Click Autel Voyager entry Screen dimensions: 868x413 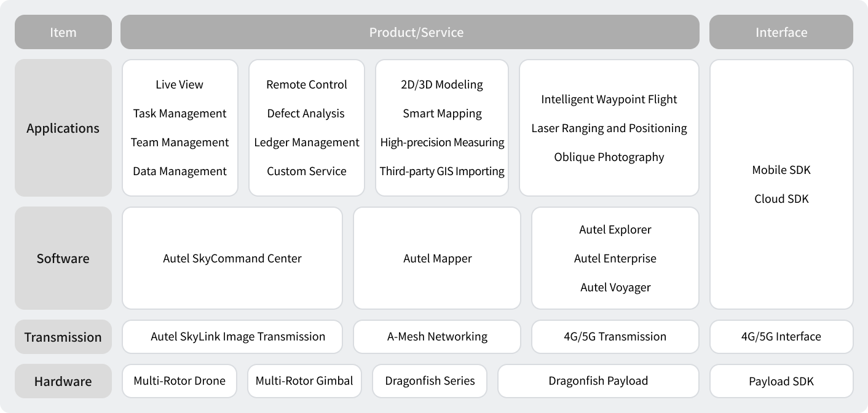(x=615, y=287)
